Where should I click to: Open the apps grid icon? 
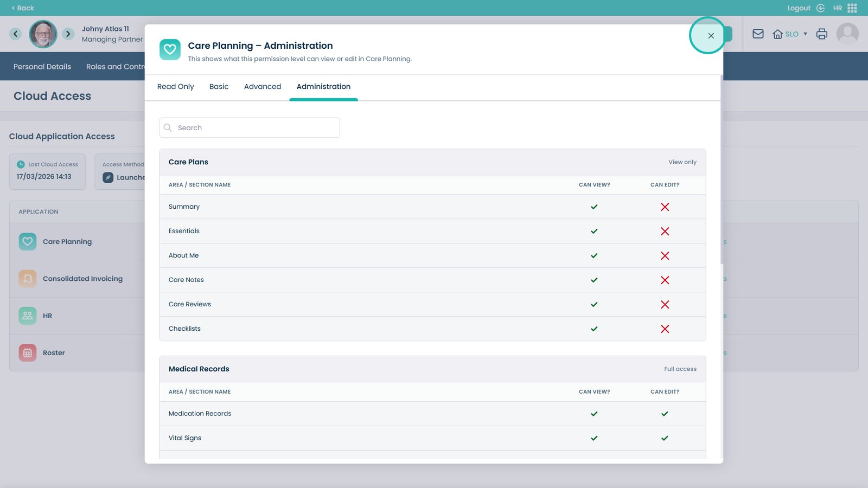pyautogui.click(x=852, y=8)
